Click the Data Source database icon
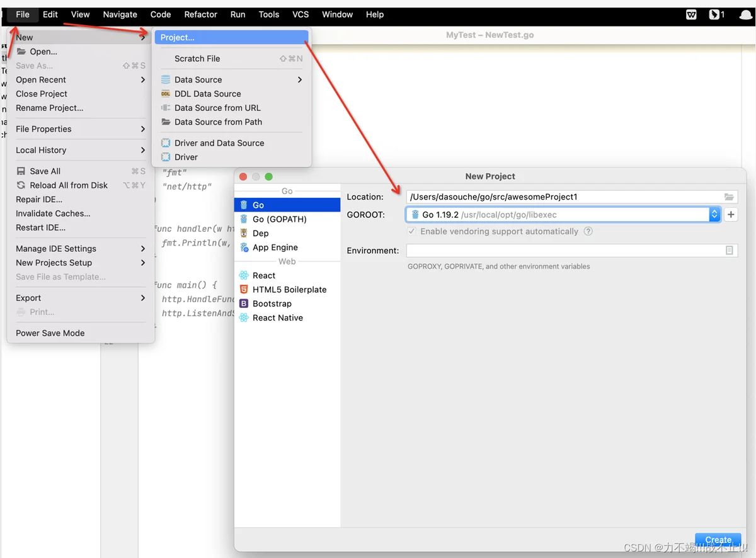 tap(166, 80)
